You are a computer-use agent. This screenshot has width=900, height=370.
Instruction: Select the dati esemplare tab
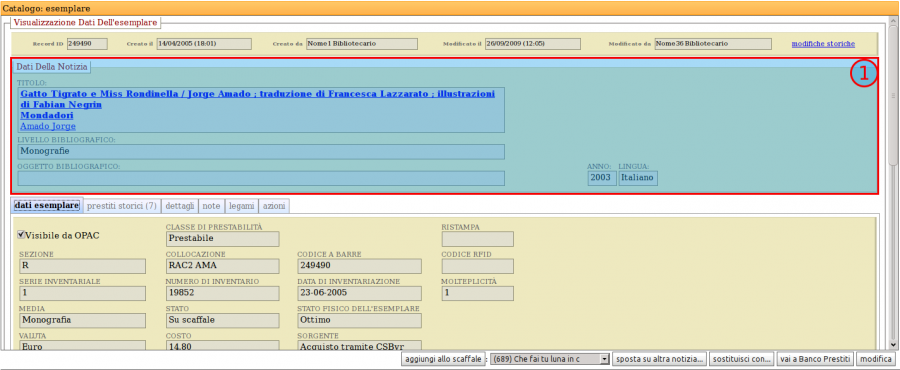pyautogui.click(x=47, y=205)
